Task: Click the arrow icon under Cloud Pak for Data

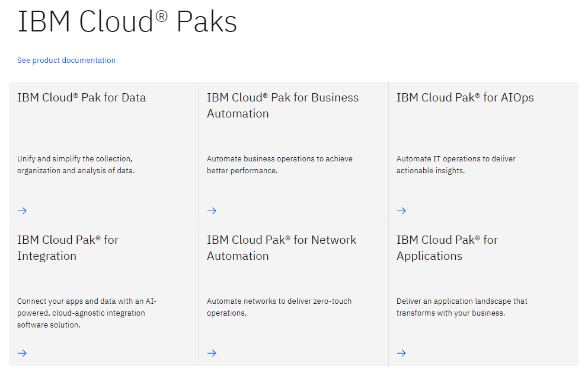Action: [x=22, y=211]
